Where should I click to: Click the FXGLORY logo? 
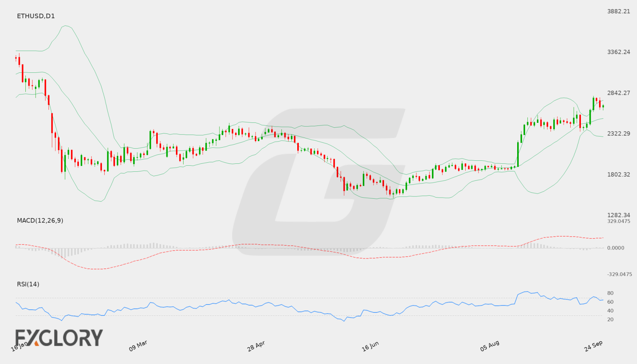pos(59,337)
